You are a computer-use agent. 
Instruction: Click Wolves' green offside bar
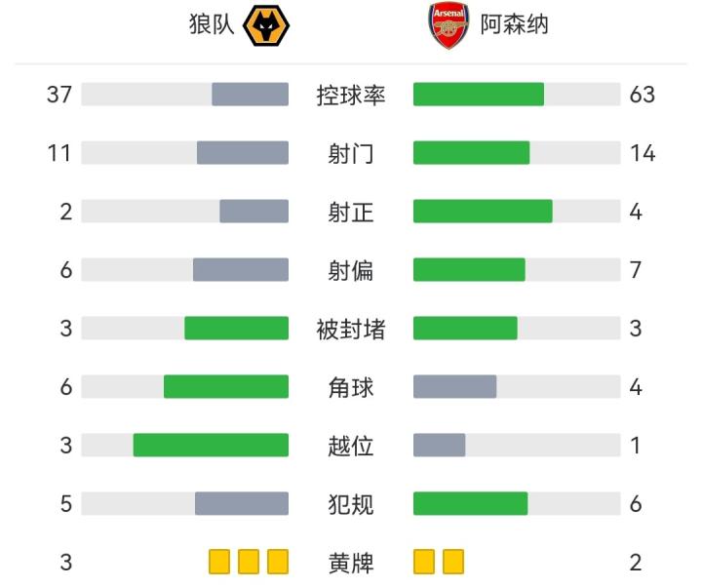coord(211,446)
